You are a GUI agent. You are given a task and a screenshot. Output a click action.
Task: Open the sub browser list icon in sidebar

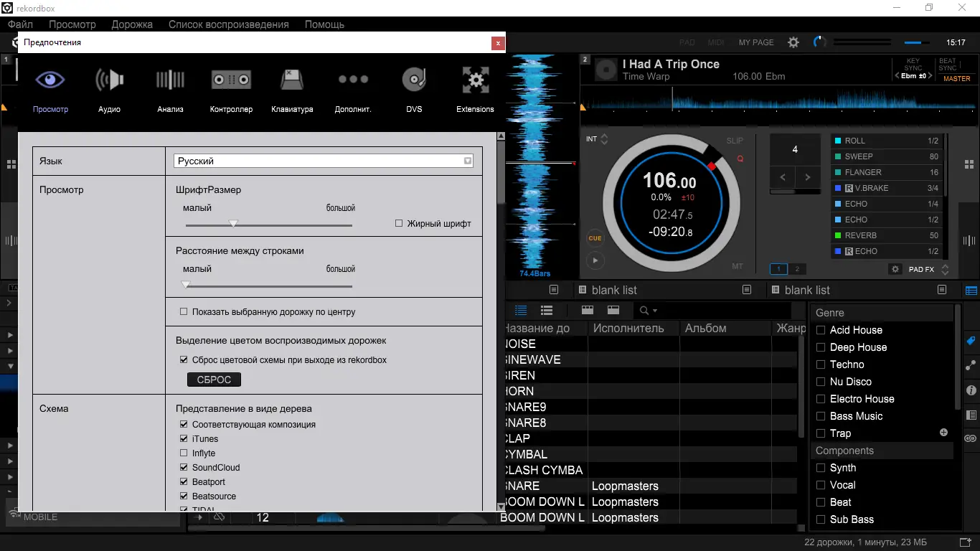tap(971, 415)
